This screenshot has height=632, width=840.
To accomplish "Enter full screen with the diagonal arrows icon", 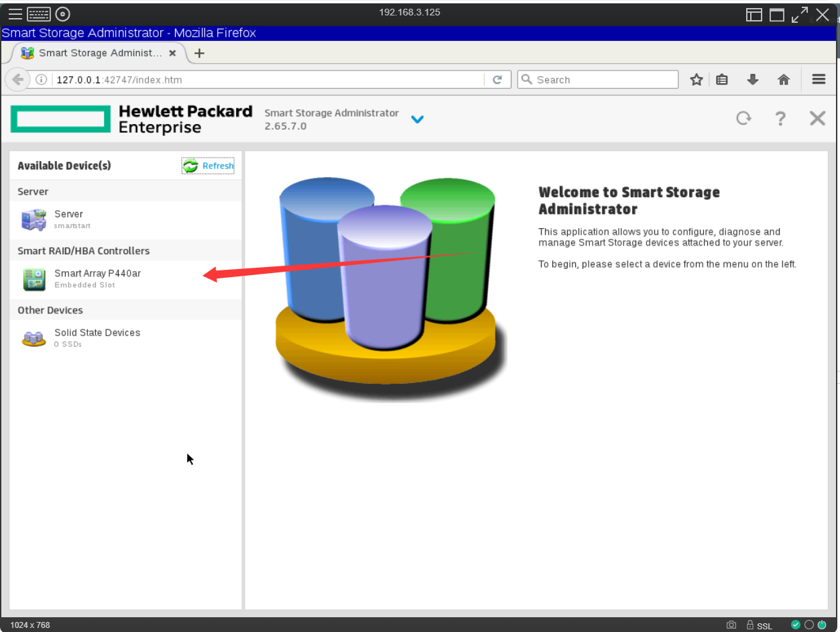I will click(x=799, y=15).
